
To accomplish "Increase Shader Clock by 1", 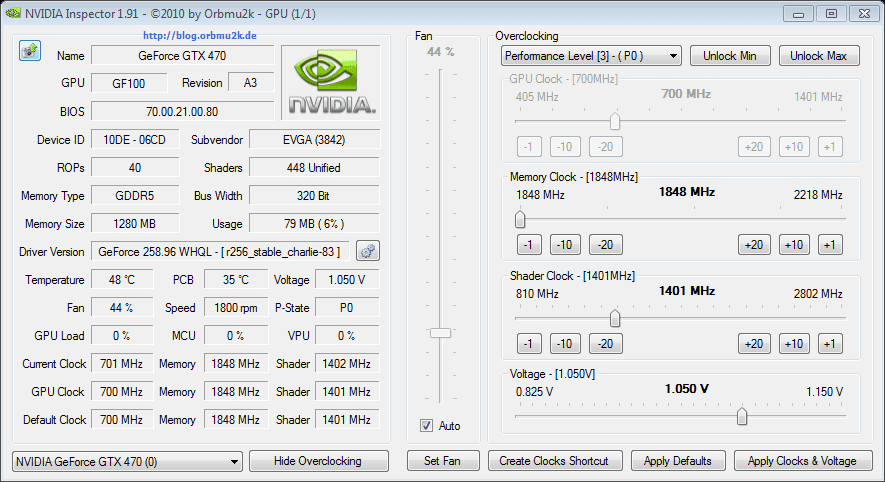I will [830, 344].
